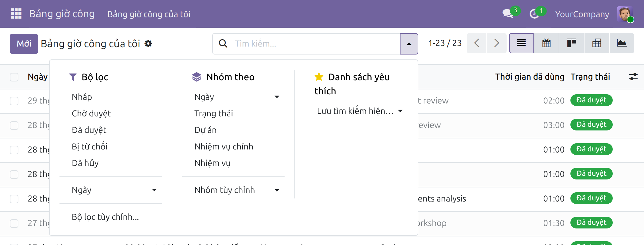Switch to list view icon
644x245 pixels.
[521, 43]
